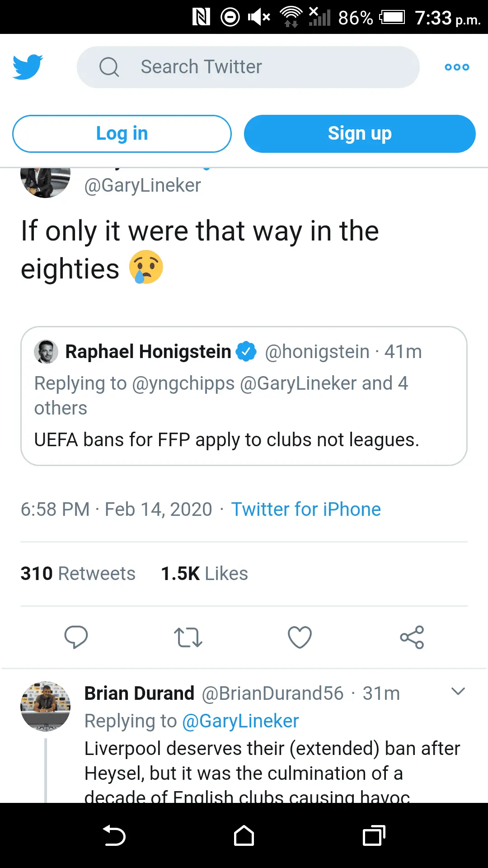Open the Twitter for iPhone link
The height and width of the screenshot is (868, 488).
click(x=306, y=509)
